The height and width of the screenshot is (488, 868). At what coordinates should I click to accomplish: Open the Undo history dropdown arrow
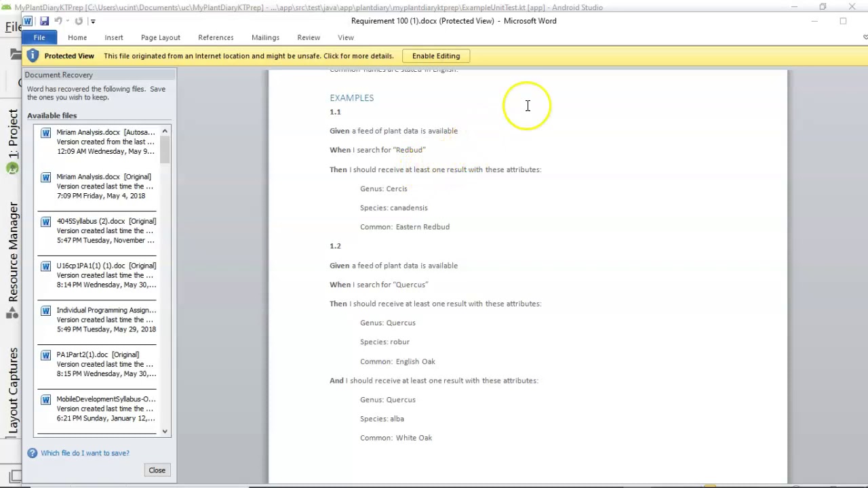pyautogui.click(x=67, y=21)
